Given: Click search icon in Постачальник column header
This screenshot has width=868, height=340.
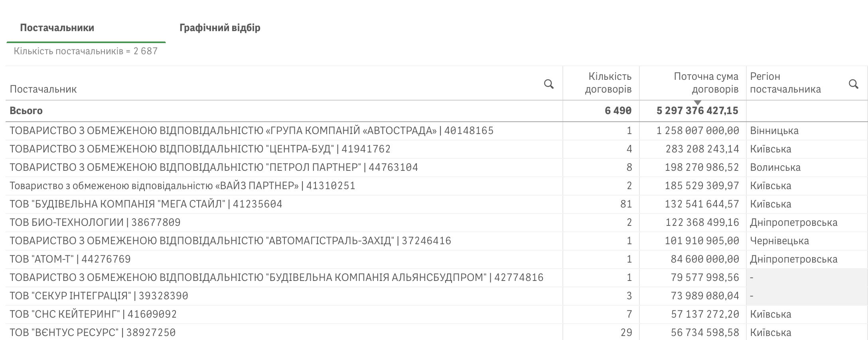Looking at the screenshot, I should 548,84.
